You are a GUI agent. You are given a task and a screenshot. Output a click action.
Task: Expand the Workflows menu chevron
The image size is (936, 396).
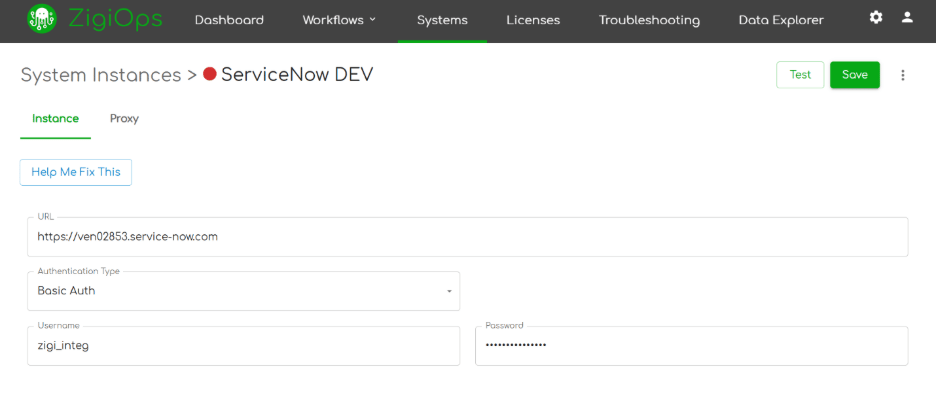coord(373,19)
